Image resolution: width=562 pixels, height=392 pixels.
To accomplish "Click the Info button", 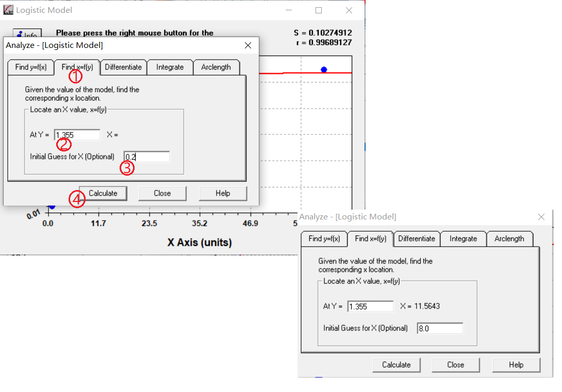I will (27, 34).
